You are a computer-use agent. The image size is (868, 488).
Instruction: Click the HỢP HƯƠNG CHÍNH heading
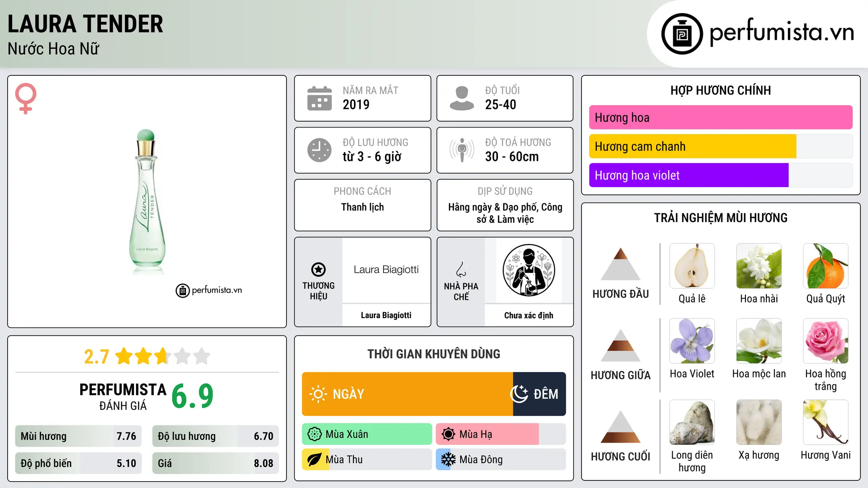721,90
